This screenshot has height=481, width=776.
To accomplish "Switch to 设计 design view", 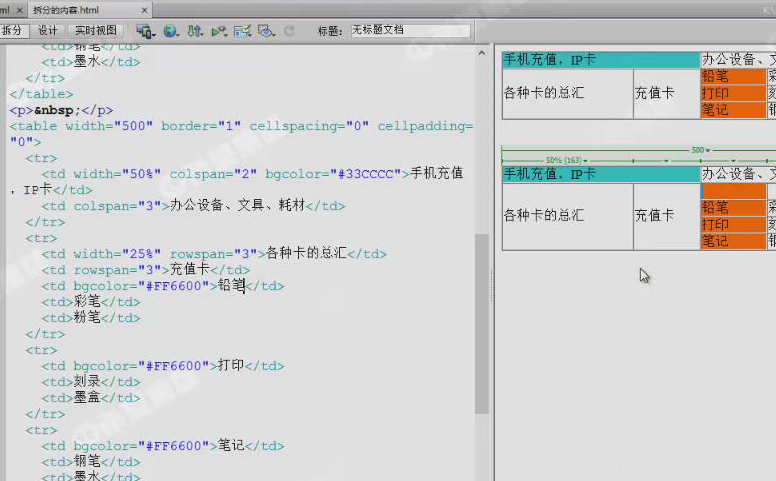I will (x=47, y=31).
